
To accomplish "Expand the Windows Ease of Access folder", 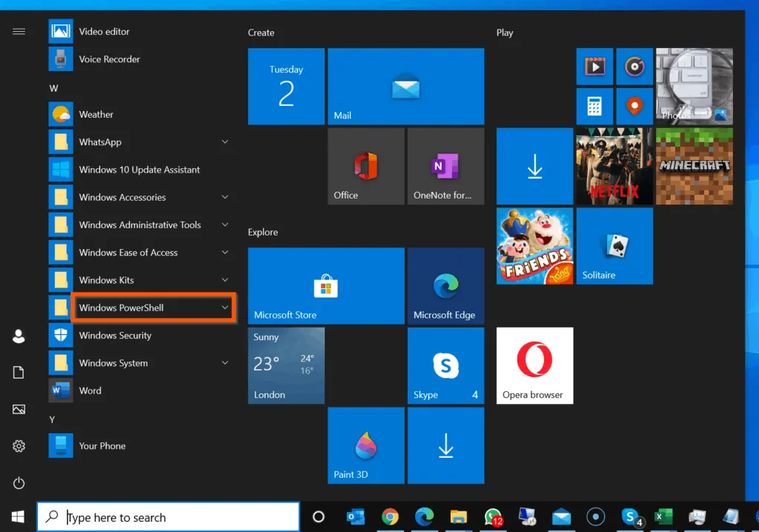I will 140,252.
